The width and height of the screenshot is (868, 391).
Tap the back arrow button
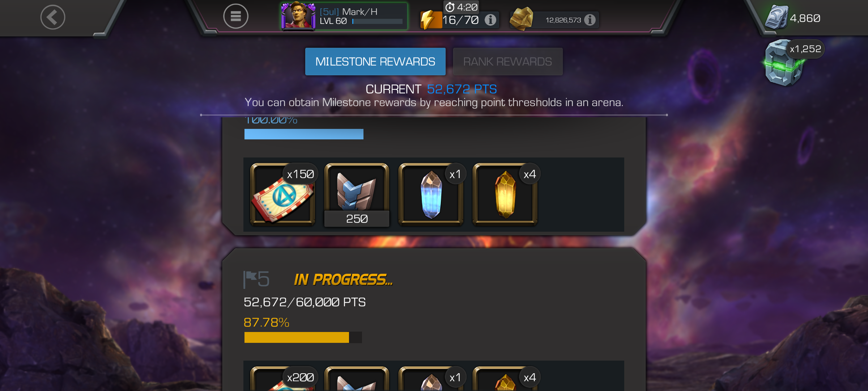pos(53,17)
